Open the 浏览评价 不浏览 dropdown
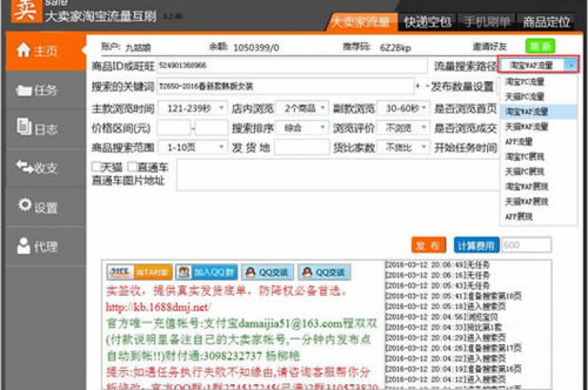This screenshot has height=390, width=588. pos(403,128)
